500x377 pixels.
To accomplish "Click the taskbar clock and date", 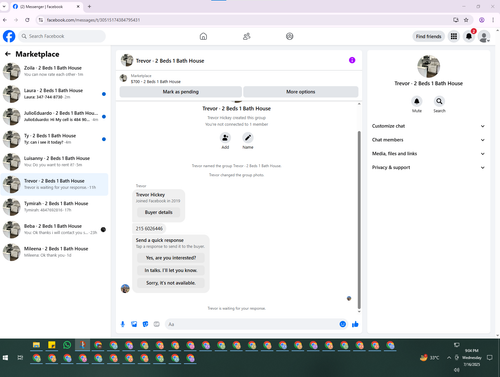I will tap(472, 358).
